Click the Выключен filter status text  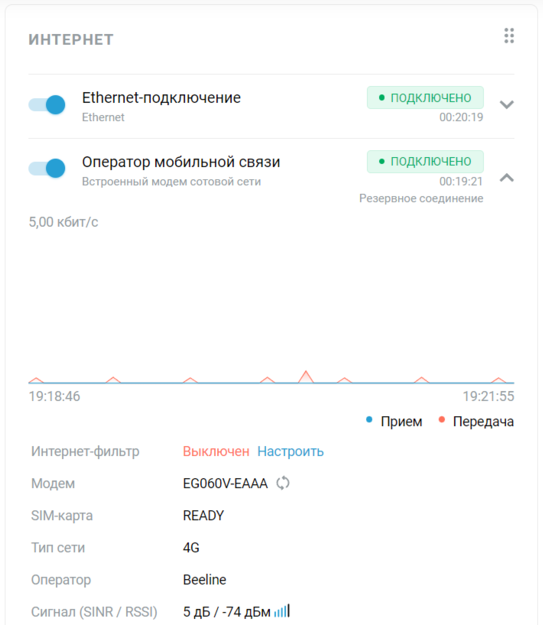tap(216, 451)
